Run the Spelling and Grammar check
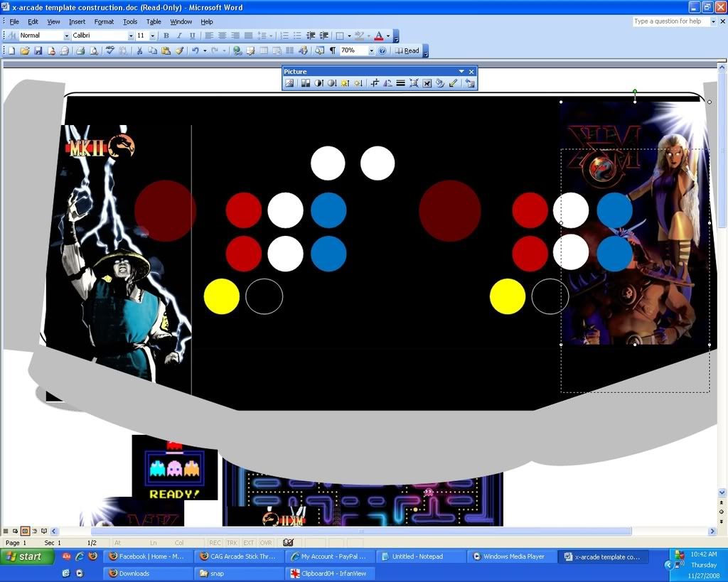The image size is (728, 582). coord(110,50)
